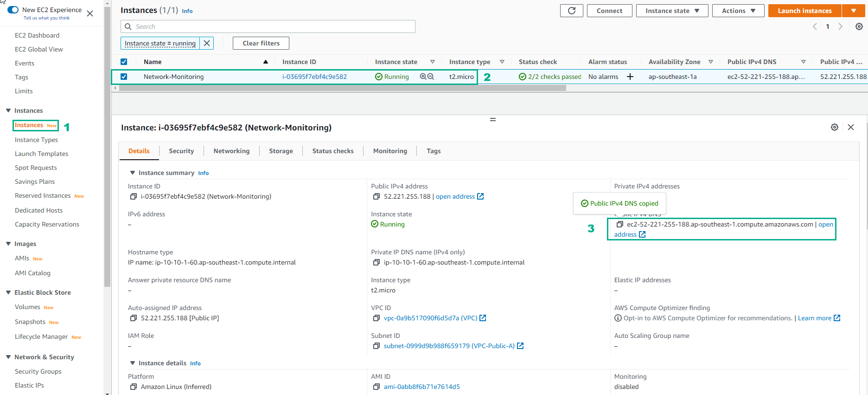Copy the Platform value Amazon Linux
Image resolution: width=868 pixels, height=395 pixels.
point(134,387)
